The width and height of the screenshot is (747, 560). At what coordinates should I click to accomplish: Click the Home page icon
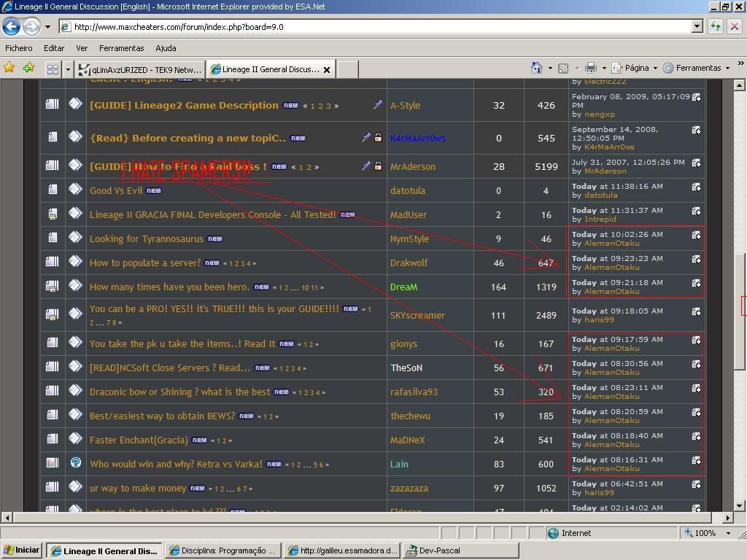(x=537, y=68)
